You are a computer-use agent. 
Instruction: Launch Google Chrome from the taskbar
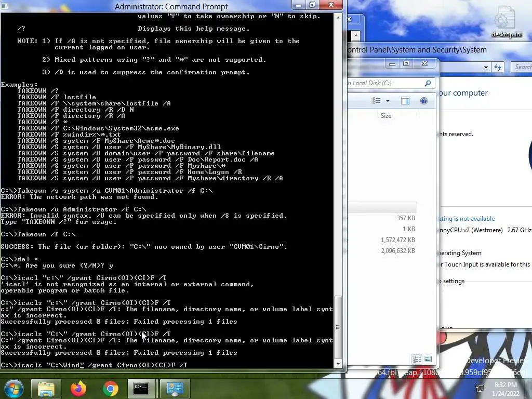pos(111,389)
